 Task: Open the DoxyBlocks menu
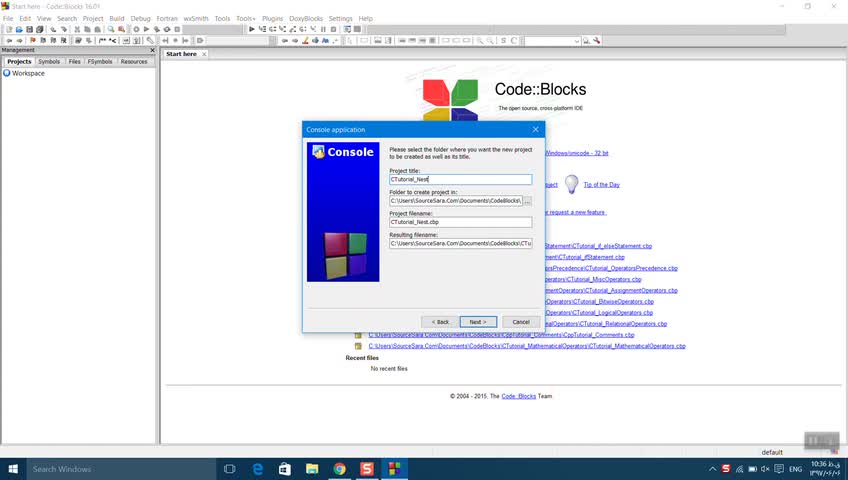click(306, 18)
